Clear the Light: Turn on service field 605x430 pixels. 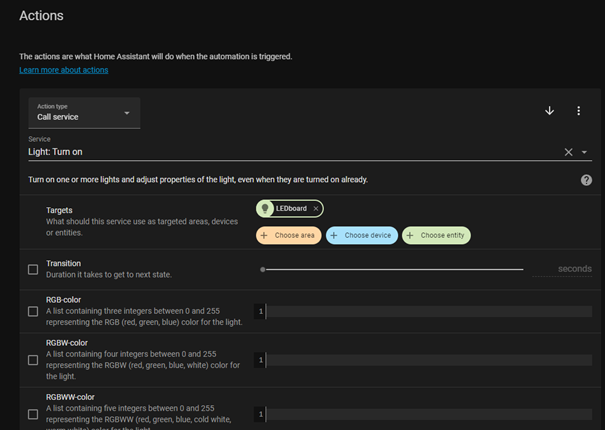pyautogui.click(x=568, y=152)
